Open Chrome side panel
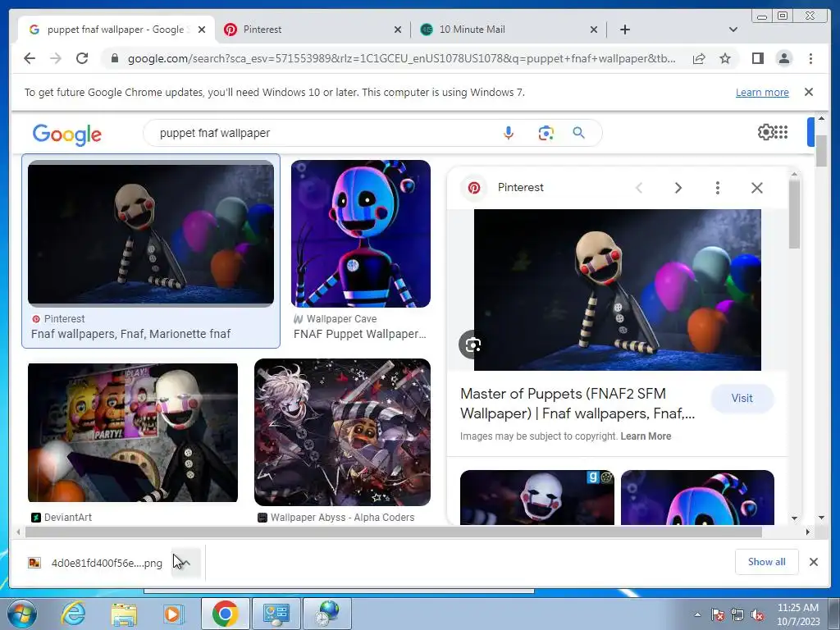Image resolution: width=840 pixels, height=630 pixels. tap(757, 58)
